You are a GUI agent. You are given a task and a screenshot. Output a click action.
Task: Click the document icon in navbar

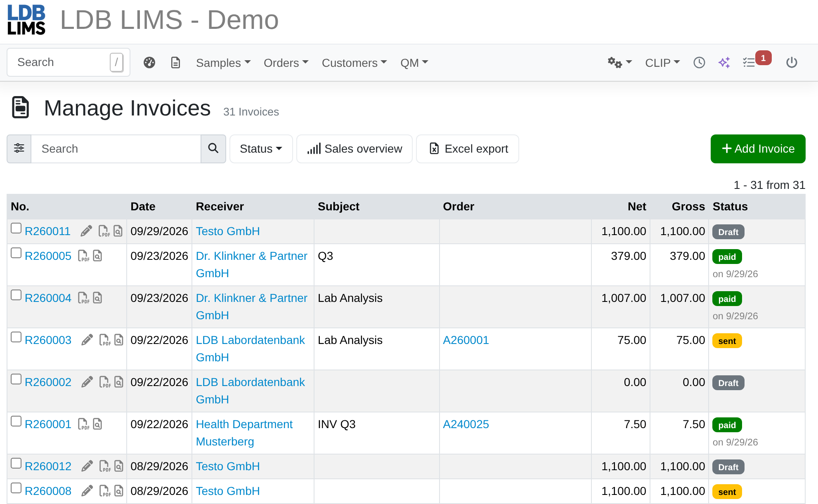tap(175, 63)
